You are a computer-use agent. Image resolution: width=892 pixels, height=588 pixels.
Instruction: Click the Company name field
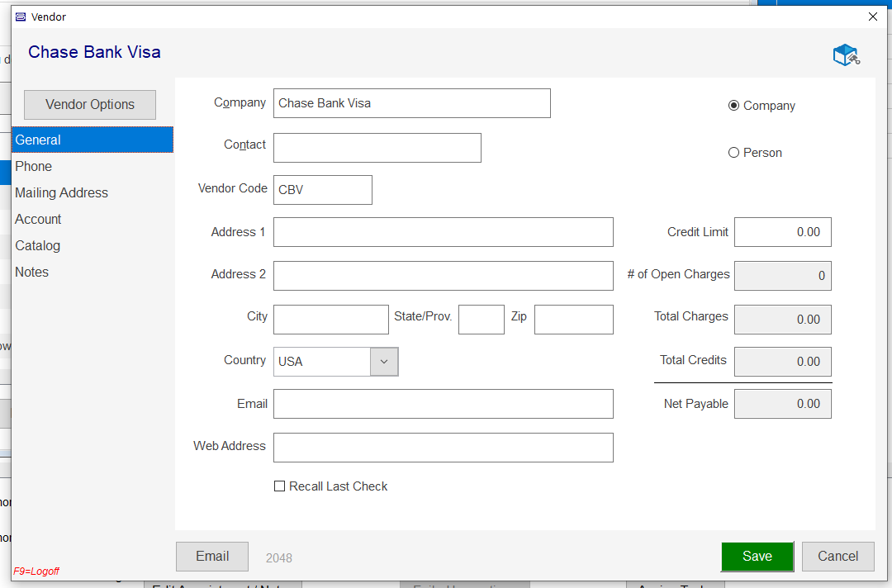coord(412,103)
